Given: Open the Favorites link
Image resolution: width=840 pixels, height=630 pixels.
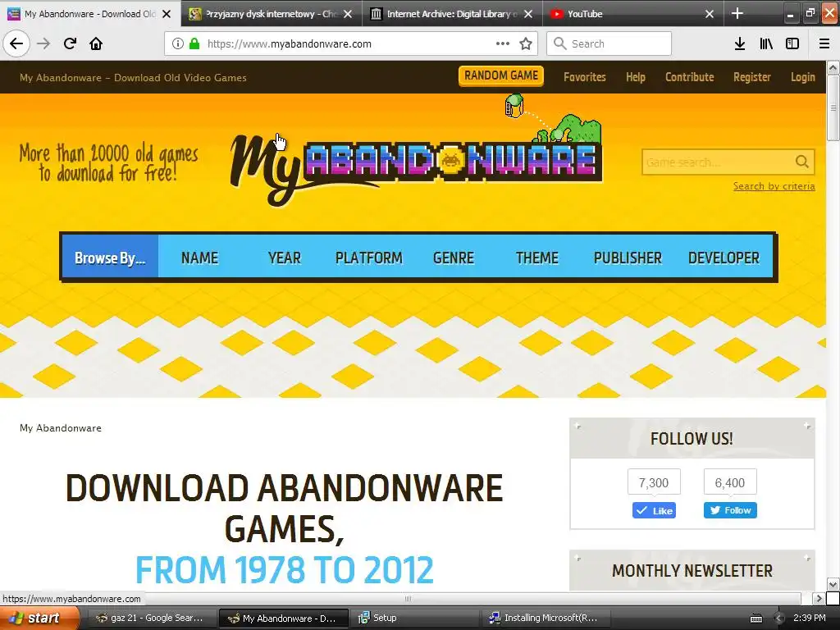Looking at the screenshot, I should pyautogui.click(x=584, y=77).
